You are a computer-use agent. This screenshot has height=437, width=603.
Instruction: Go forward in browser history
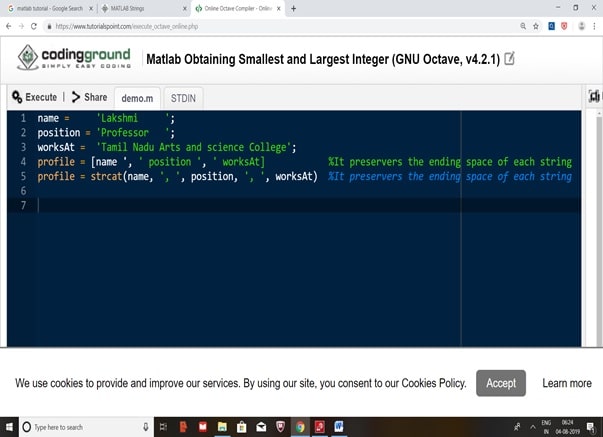21,26
